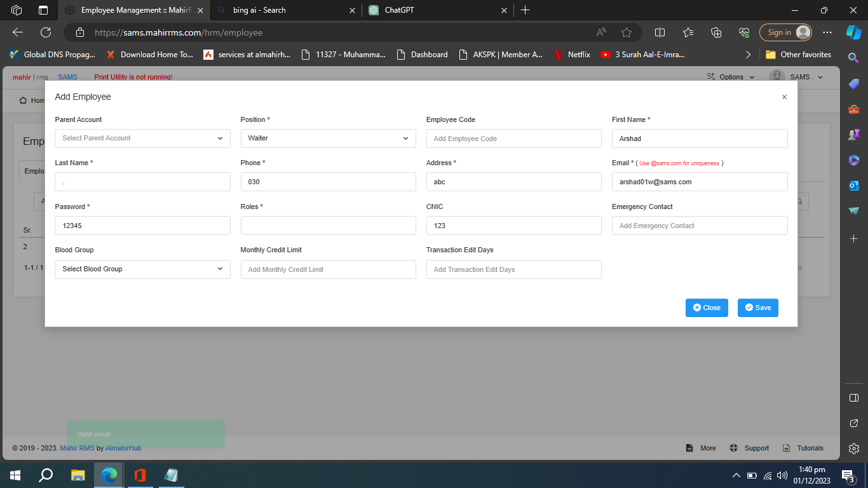Open Browser essentials heart icon
The image size is (868, 488).
(x=744, y=32)
